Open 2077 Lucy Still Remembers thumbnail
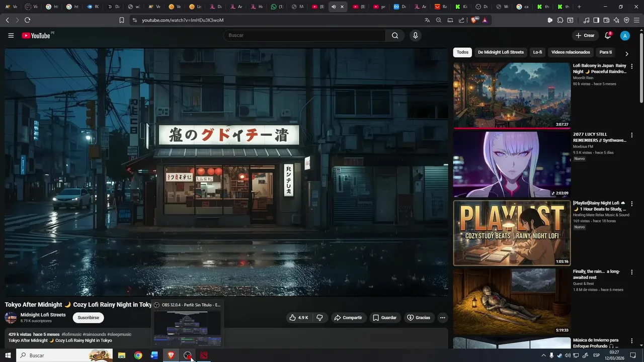The image size is (644, 362). (x=512, y=164)
